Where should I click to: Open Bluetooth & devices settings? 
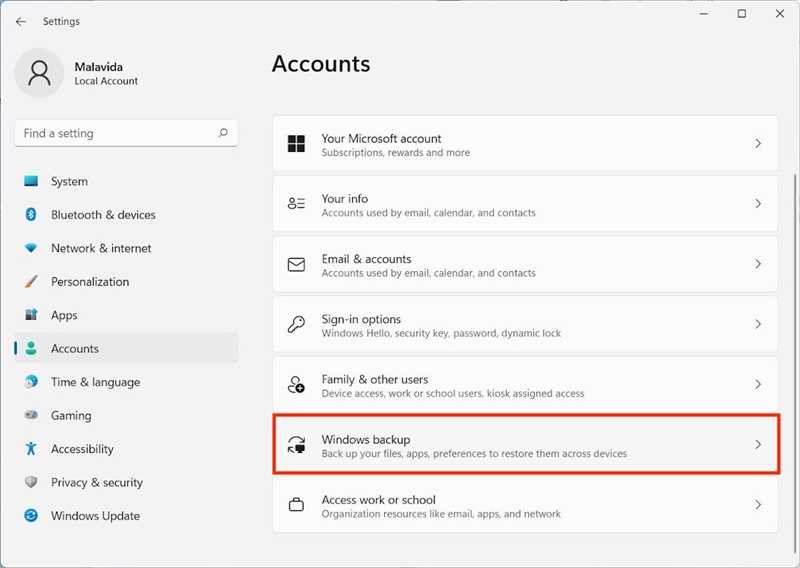103,215
